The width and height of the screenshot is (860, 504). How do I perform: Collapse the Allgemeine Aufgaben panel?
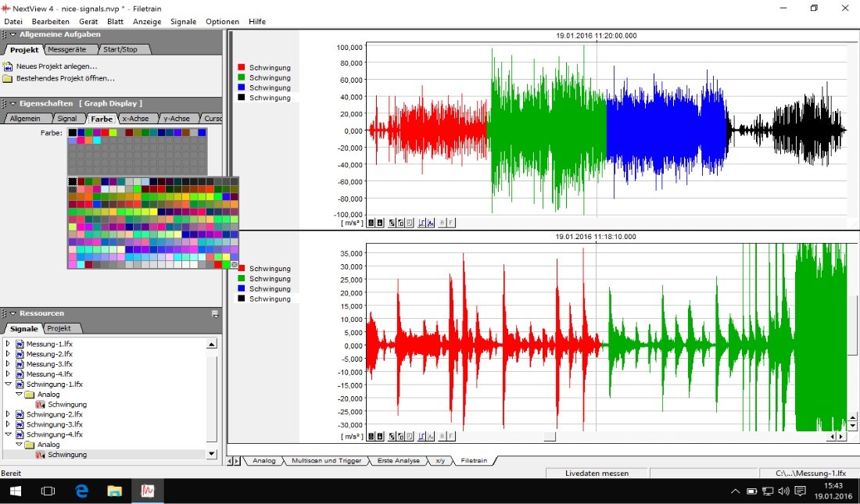pos(13,34)
